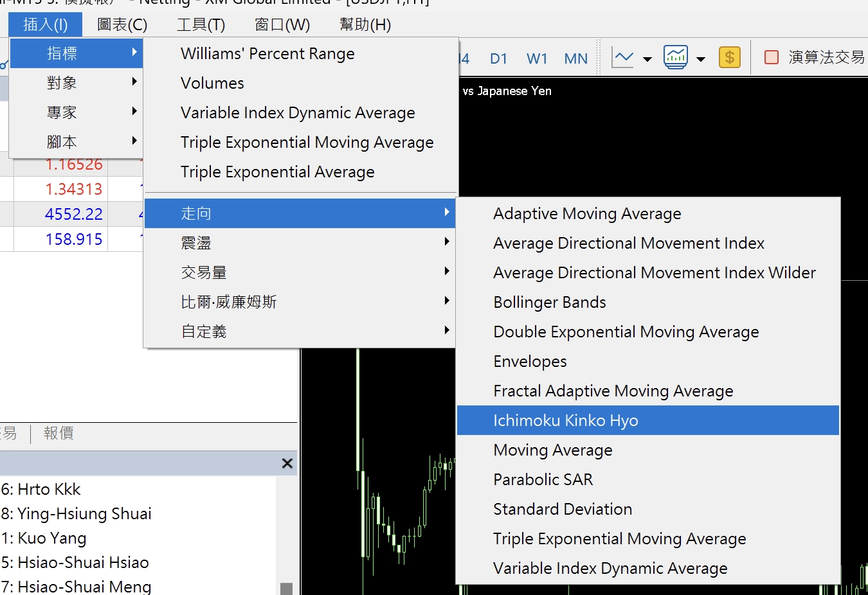The height and width of the screenshot is (595, 868).
Task: Click price 158.915 in market watch
Action: (74, 239)
